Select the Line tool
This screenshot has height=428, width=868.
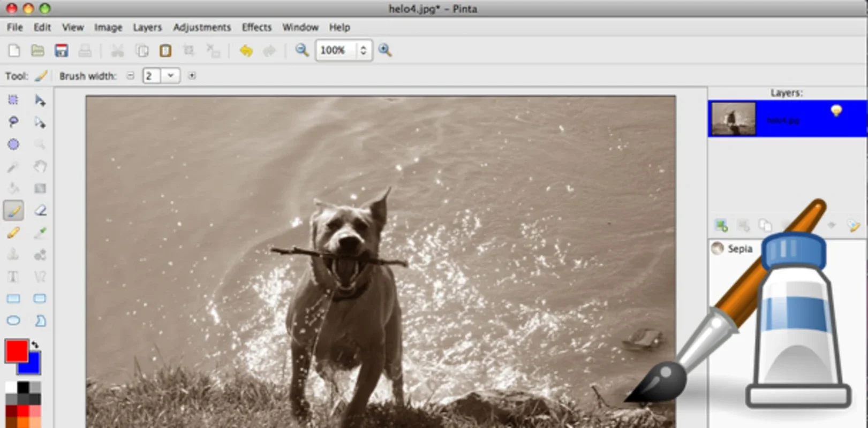coord(40,277)
